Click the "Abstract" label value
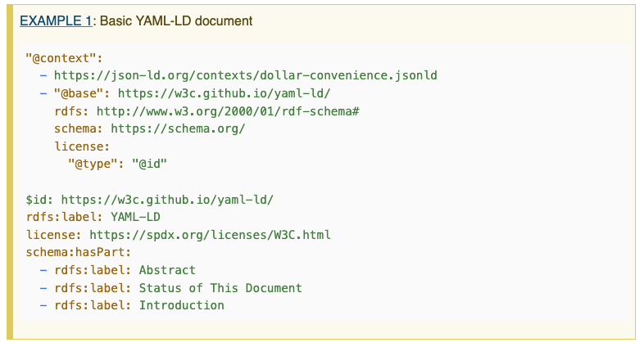The height and width of the screenshot is (347, 644). [x=167, y=270]
